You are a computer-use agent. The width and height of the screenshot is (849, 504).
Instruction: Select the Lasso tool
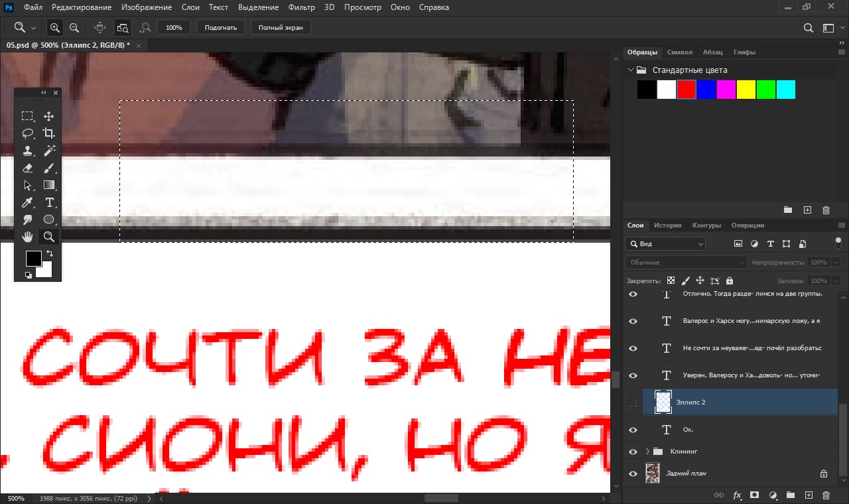coord(27,133)
